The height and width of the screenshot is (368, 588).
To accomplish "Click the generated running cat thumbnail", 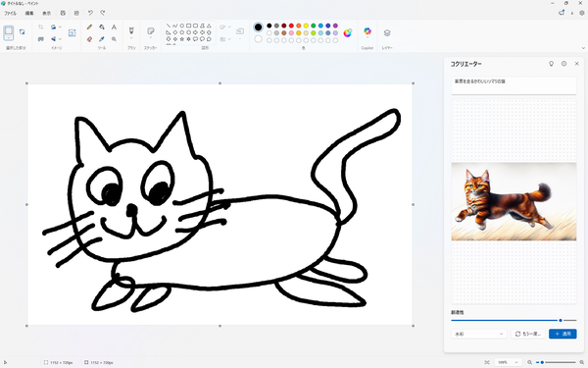I will click(514, 201).
